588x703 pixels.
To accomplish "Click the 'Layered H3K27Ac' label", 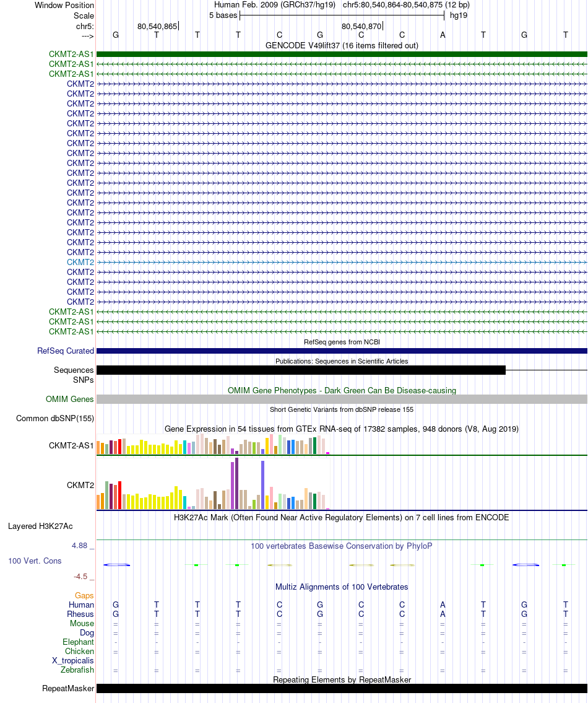I will 40,526.
